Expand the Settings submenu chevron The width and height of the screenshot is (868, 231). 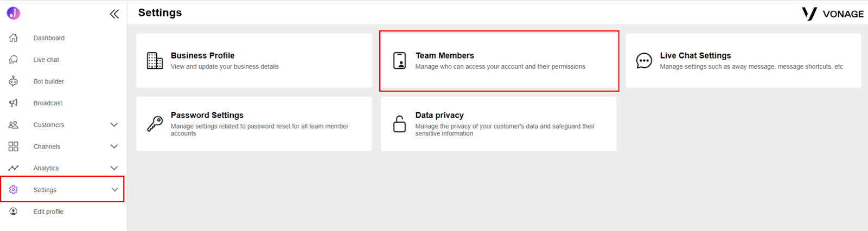coord(114,190)
